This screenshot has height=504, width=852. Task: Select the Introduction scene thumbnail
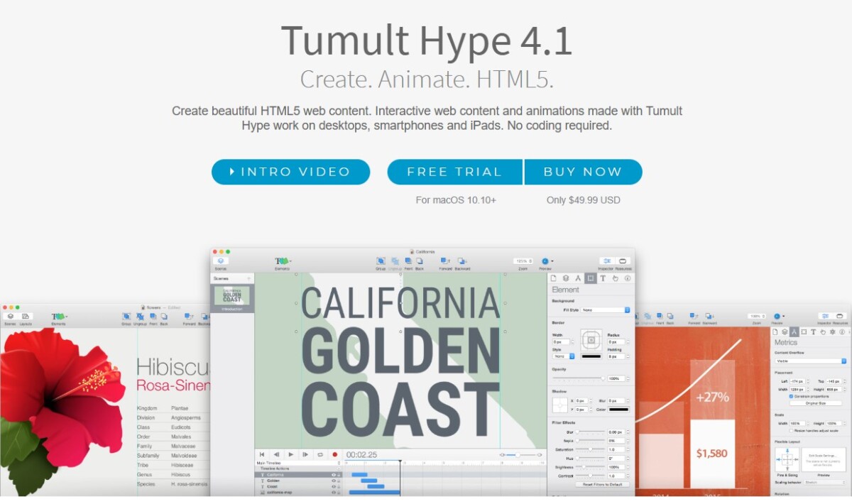(232, 295)
